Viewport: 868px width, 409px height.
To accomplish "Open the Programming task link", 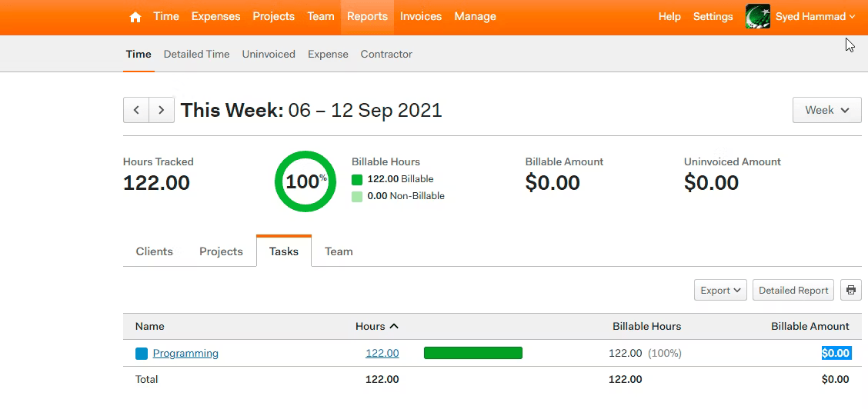I will coord(185,353).
